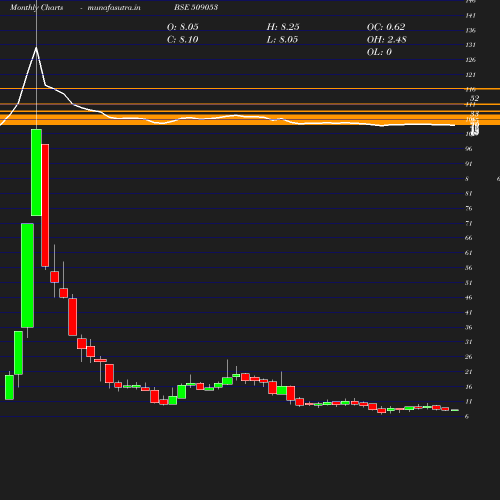Click the 46 price axis label
The image size is (500, 500).
(469, 298)
